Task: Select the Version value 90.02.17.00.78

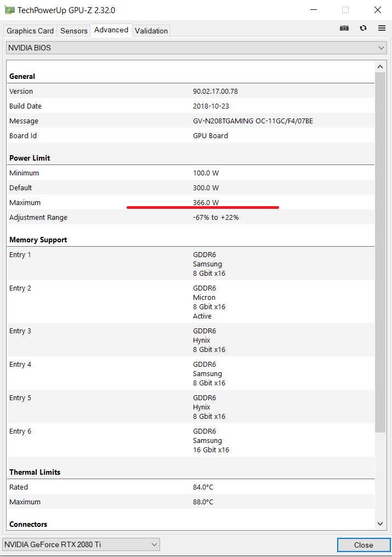Action: (215, 92)
